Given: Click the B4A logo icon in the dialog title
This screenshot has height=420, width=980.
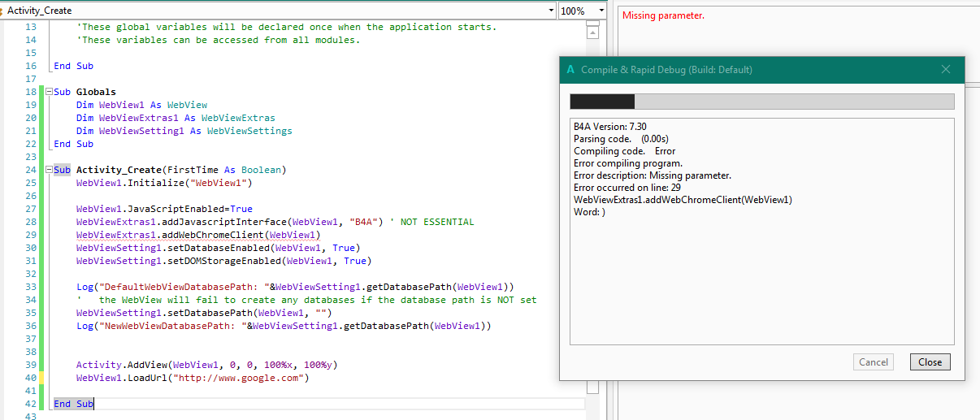Looking at the screenshot, I should pos(571,70).
